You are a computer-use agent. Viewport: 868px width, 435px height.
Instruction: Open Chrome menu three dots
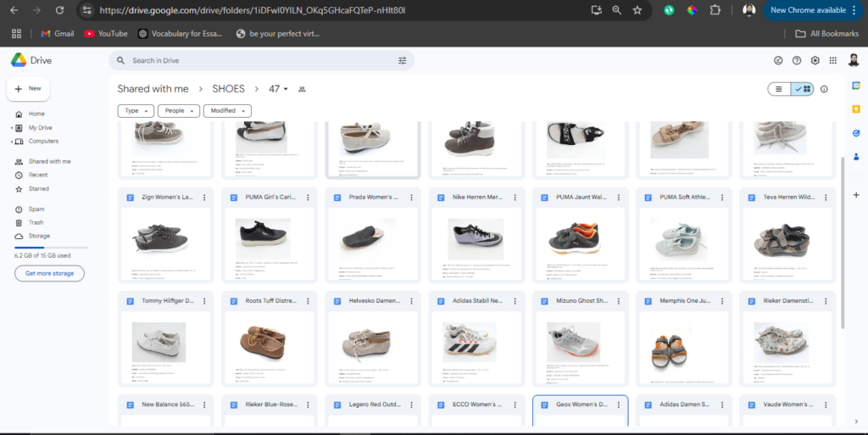pos(854,10)
